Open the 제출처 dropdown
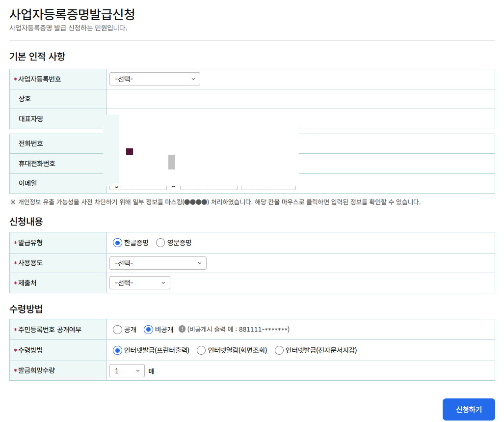 pos(139,282)
